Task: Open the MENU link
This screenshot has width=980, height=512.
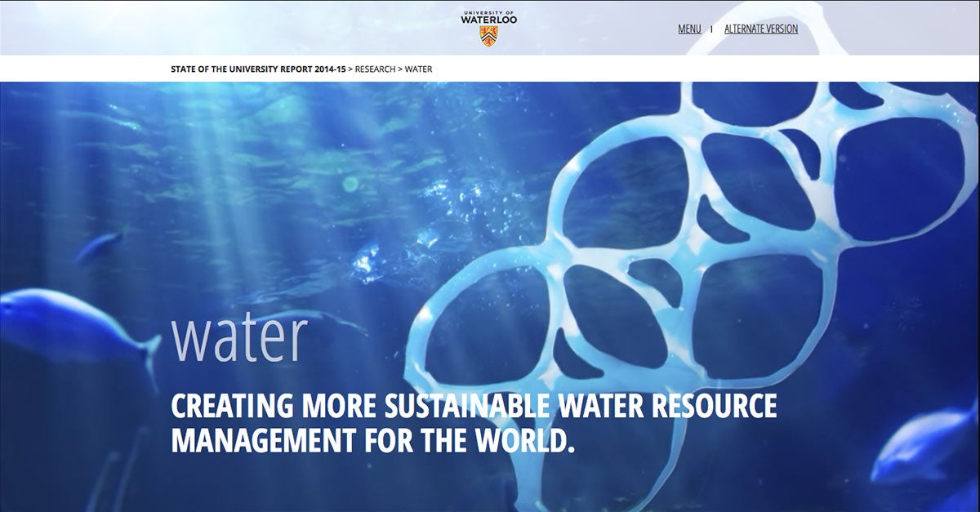Action: point(689,29)
